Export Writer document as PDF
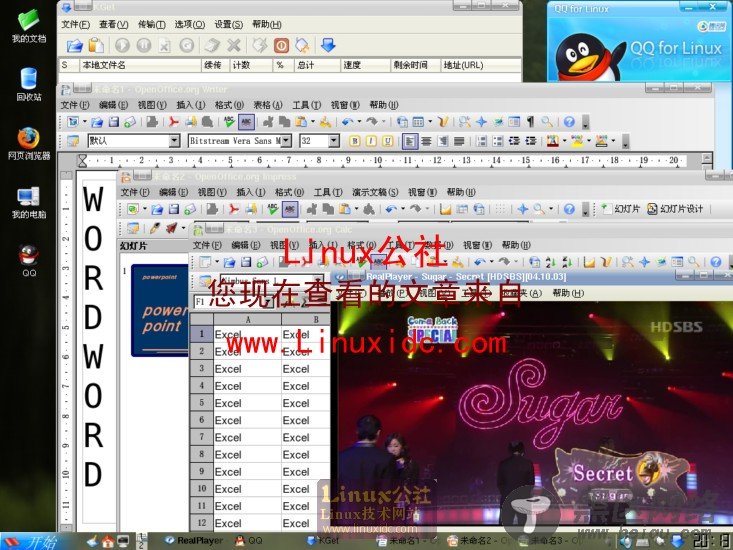 coord(174,122)
